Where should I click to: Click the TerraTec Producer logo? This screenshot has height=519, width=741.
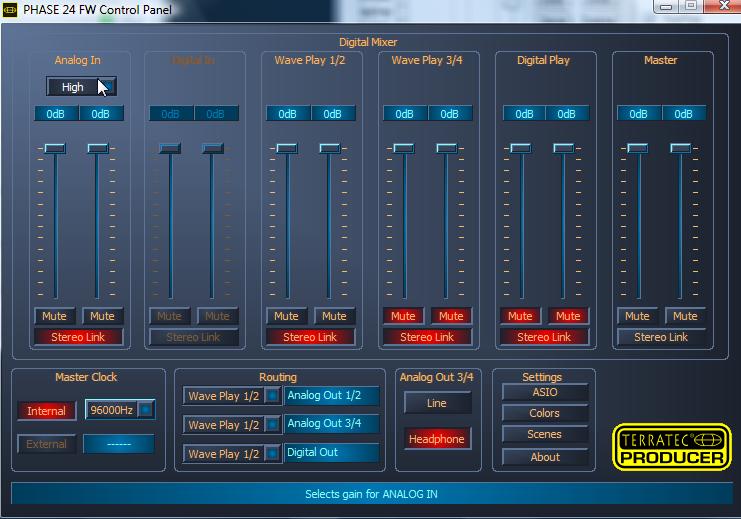tap(672, 447)
